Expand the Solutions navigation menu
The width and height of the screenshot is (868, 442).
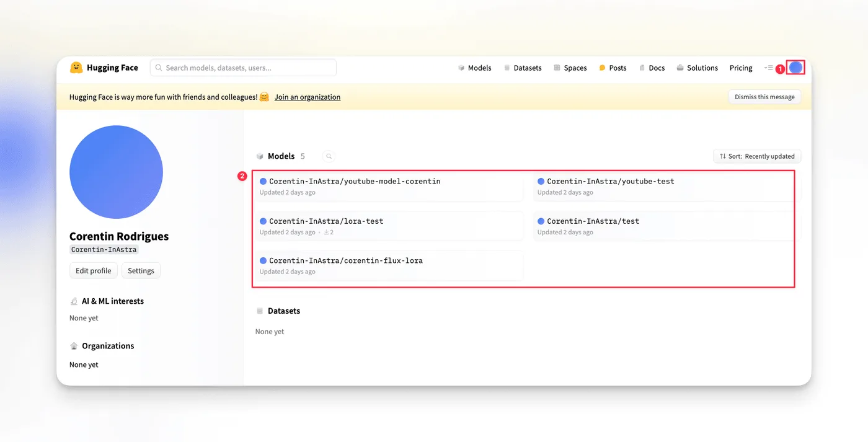pyautogui.click(x=697, y=68)
